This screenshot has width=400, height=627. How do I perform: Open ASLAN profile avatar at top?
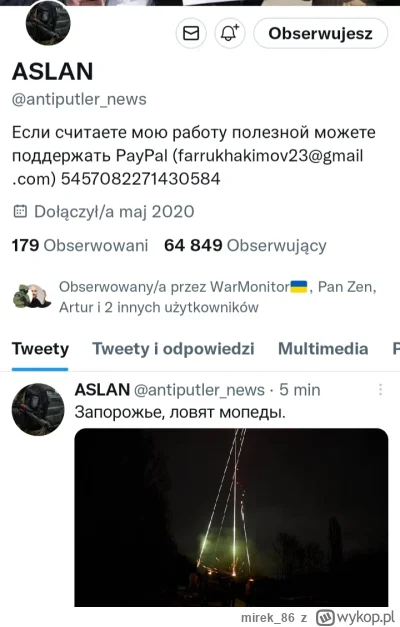[48, 23]
